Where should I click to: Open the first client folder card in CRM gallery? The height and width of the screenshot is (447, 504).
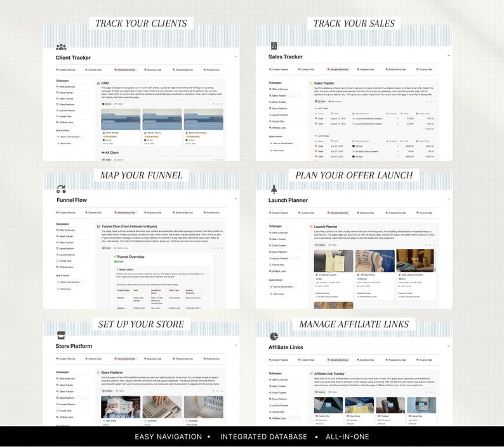pos(121,127)
